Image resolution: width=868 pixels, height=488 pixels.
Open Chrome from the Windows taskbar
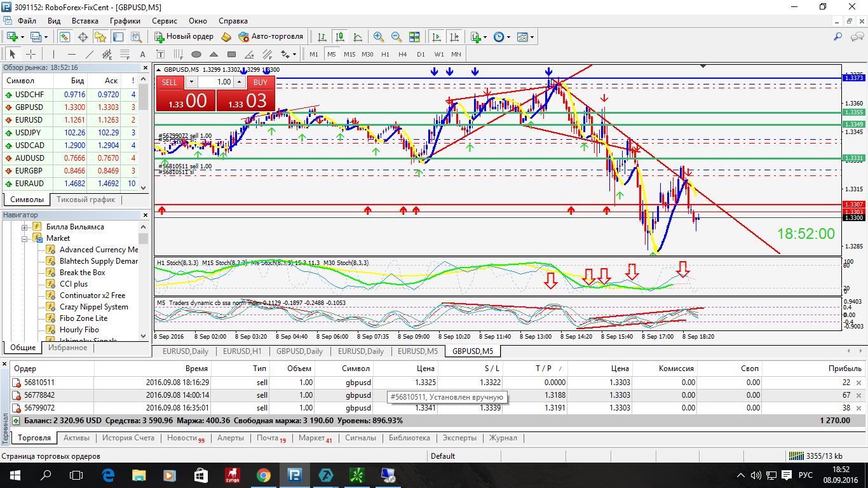pos(262,475)
